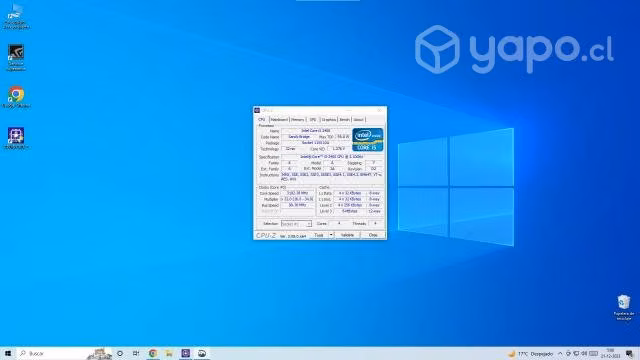The height and width of the screenshot is (360, 640).
Task: Open Cortana from the taskbar
Action: (120, 353)
